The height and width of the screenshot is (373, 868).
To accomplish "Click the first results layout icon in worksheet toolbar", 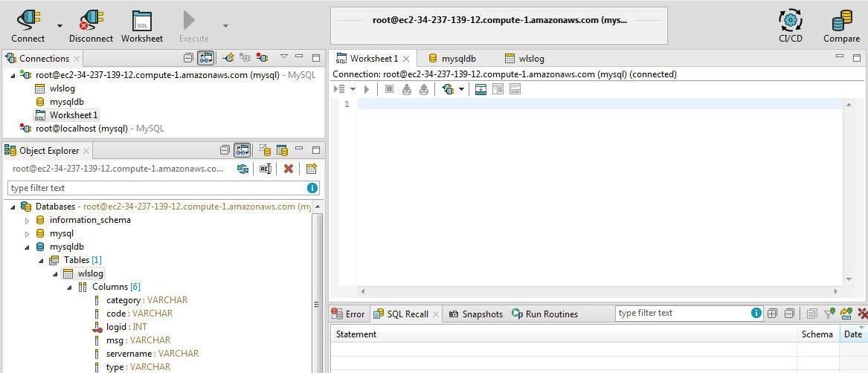I will pos(480,89).
